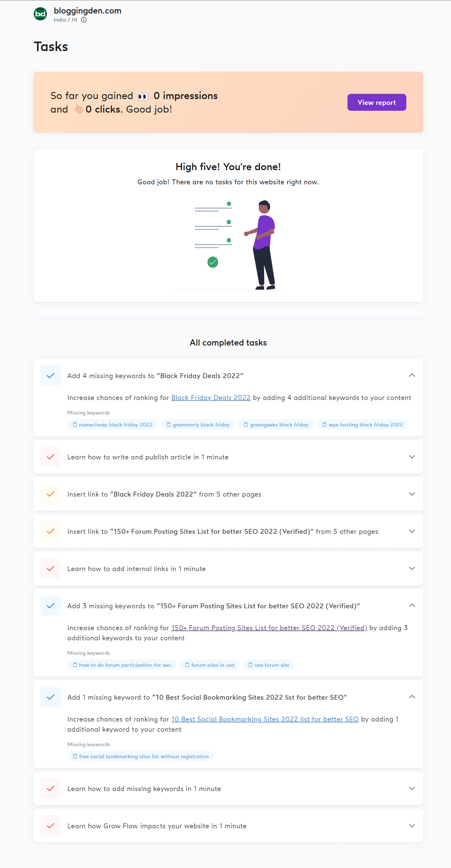Click the info icon next to India / HI
The image size is (451, 868).
click(84, 20)
